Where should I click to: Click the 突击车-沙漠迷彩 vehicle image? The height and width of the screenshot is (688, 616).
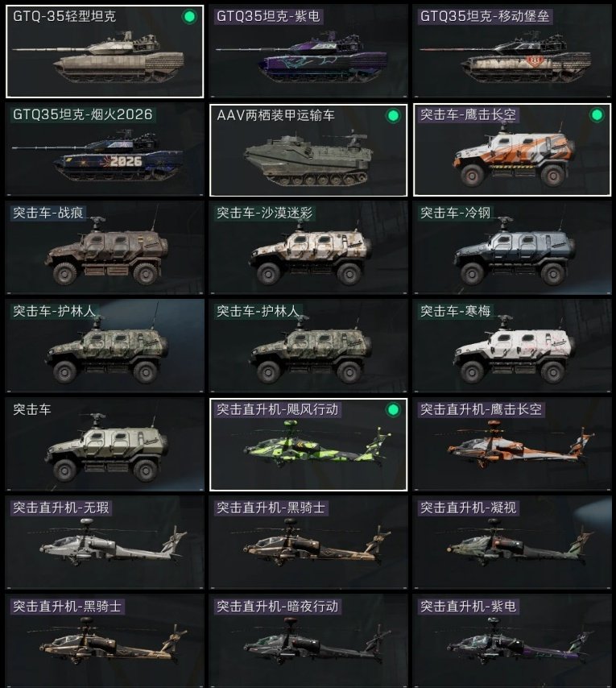pos(310,253)
